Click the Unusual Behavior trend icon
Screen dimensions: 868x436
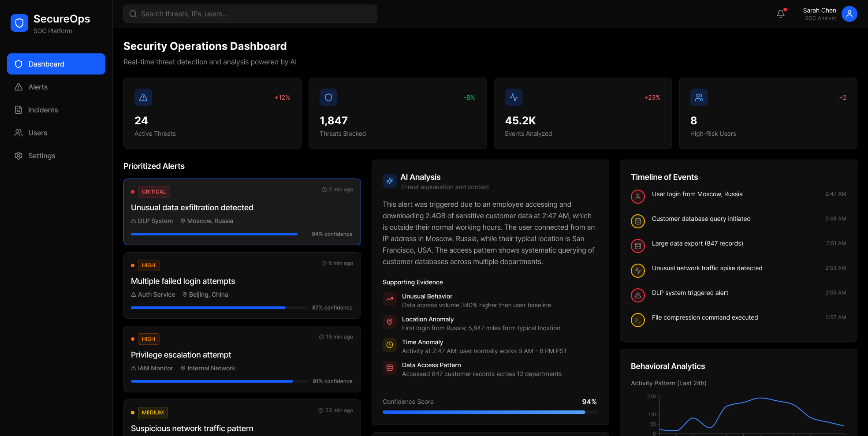[390, 299]
